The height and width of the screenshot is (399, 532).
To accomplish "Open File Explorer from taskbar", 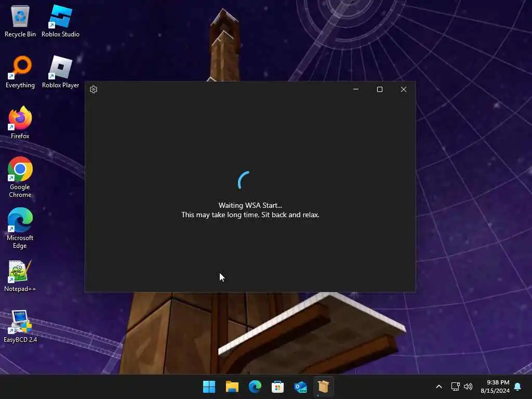I will (x=232, y=387).
